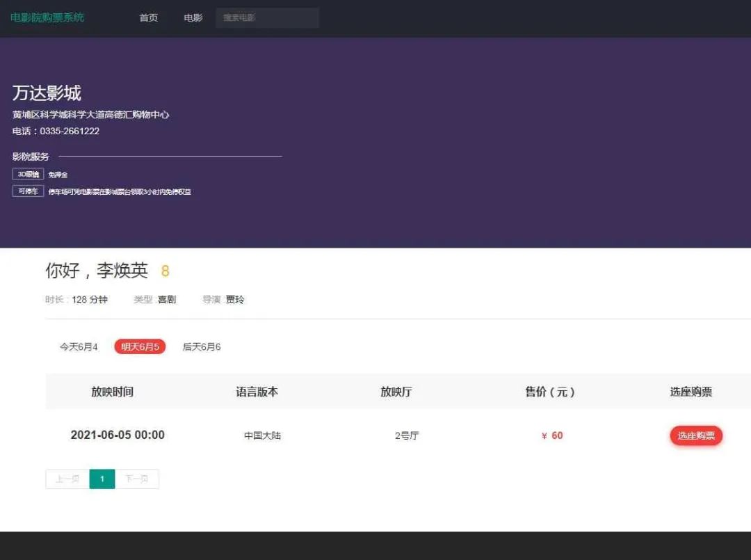
Task: Open the 首页 navigation menu item
Action: coord(148,18)
